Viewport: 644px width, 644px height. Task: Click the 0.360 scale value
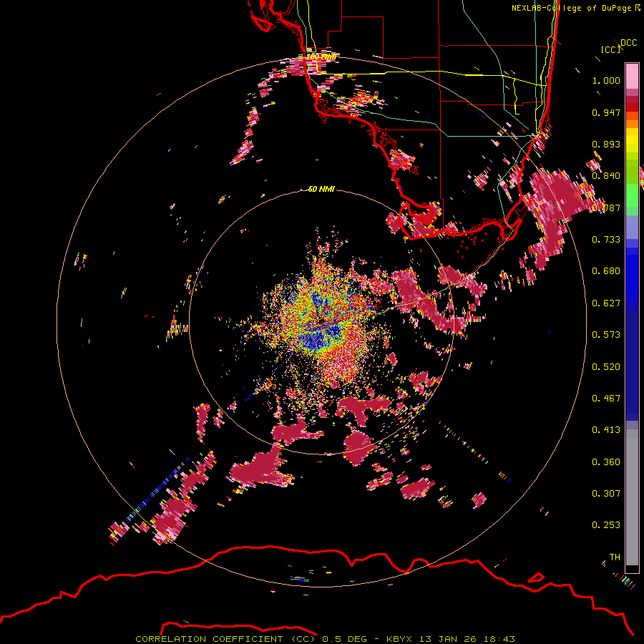(606, 462)
